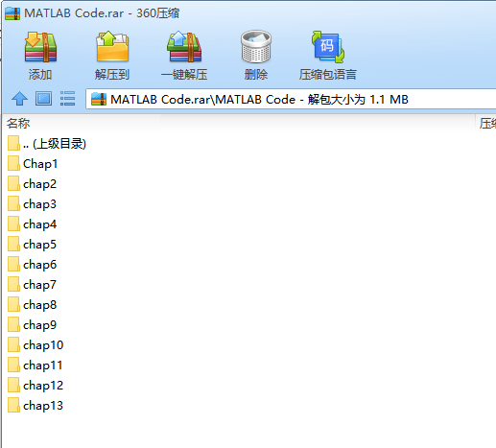Click the 解压到 (Extract to) icon

[x=112, y=47]
